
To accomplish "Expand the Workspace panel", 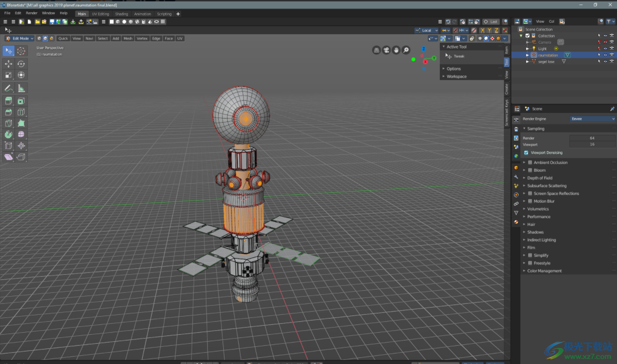I will coord(456,77).
